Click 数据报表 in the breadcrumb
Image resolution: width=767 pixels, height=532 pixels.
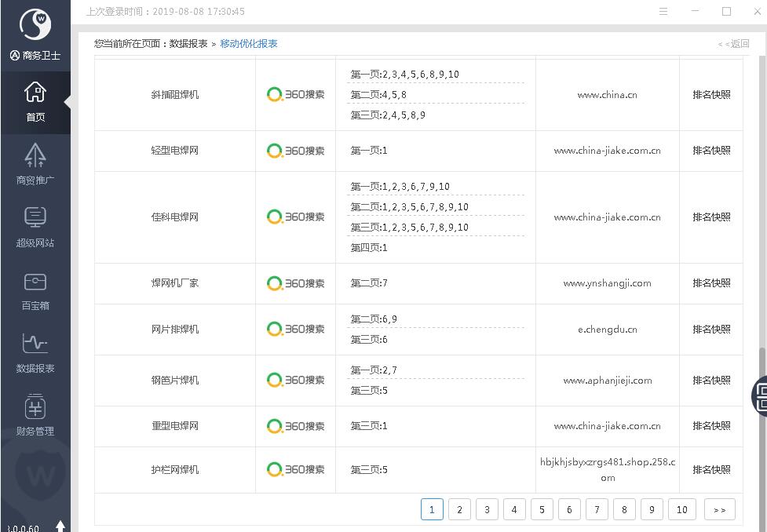coord(188,44)
